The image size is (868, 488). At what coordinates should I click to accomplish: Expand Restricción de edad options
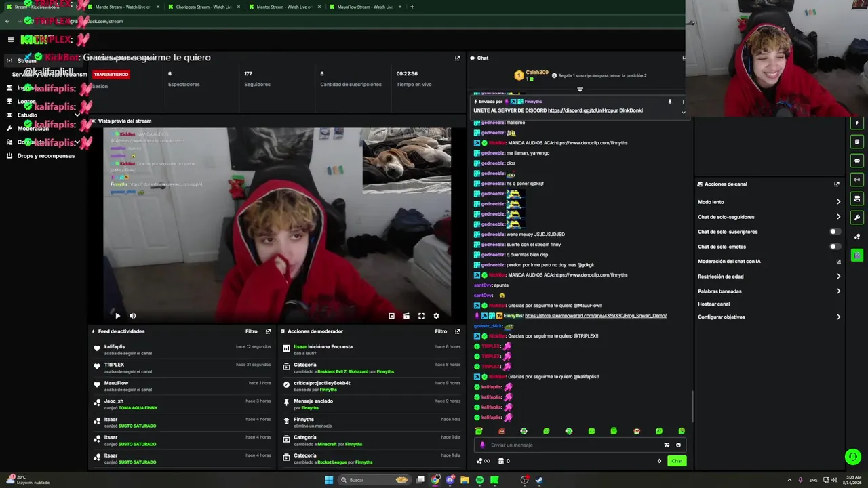838,277
